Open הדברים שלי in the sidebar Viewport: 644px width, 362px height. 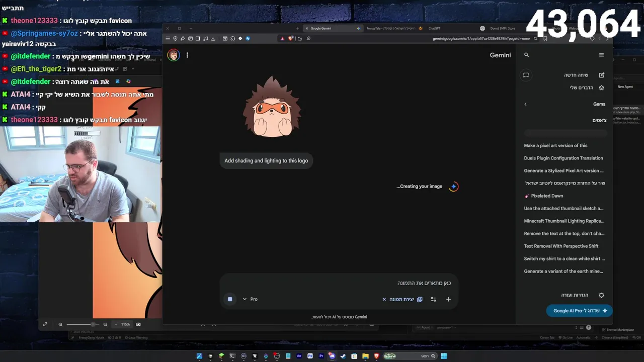[x=587, y=87]
